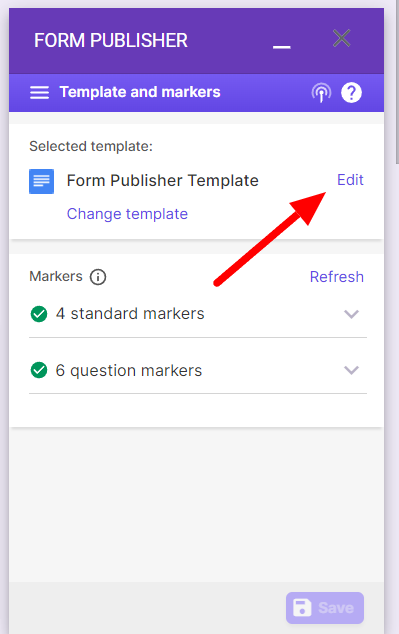Open help via the question mark icon
Image resolution: width=399 pixels, height=634 pixels.
point(351,93)
